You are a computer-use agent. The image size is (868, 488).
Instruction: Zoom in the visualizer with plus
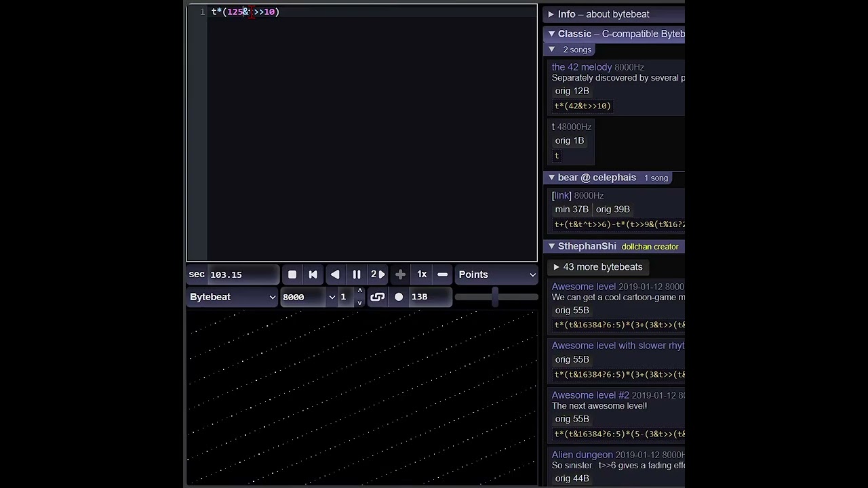click(x=400, y=274)
